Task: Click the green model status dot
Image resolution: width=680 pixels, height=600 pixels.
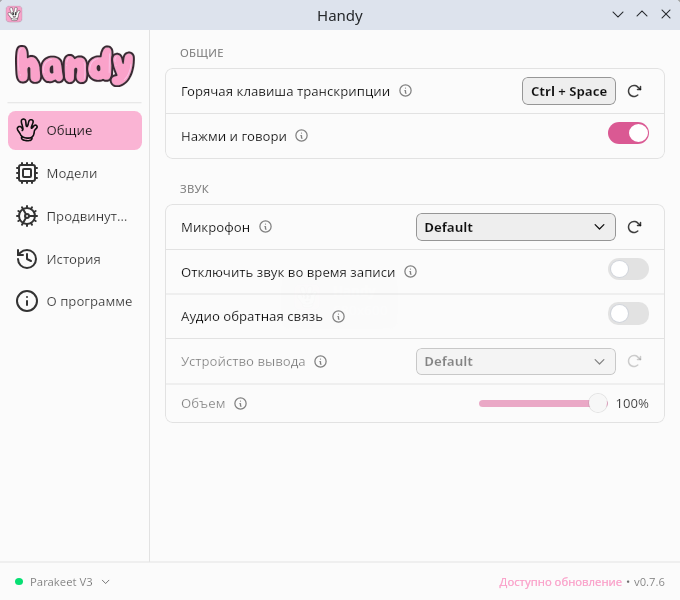Action: coord(19,582)
